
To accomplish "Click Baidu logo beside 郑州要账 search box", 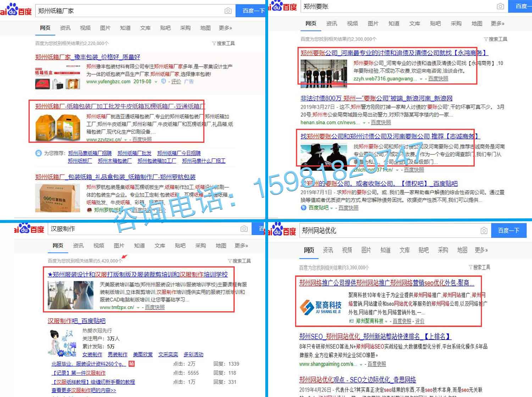I will click(283, 6).
